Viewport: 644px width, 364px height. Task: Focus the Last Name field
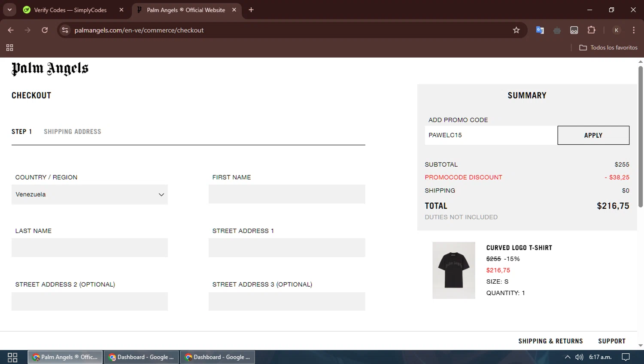(x=90, y=248)
